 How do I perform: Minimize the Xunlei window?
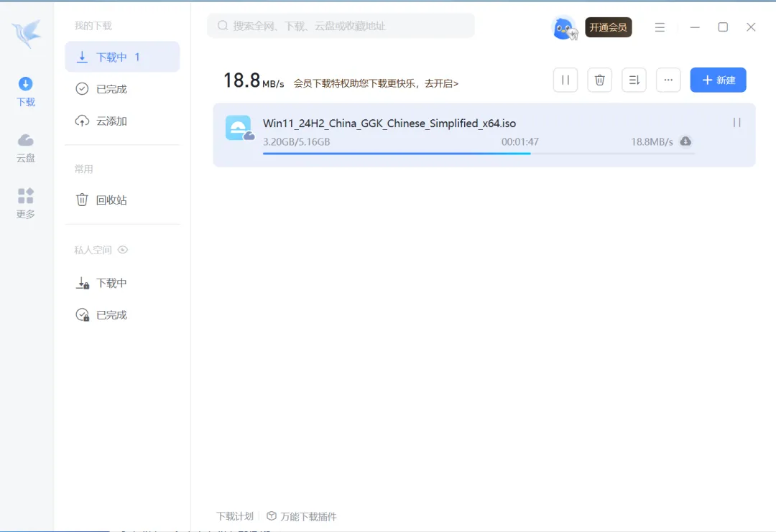[x=695, y=27]
